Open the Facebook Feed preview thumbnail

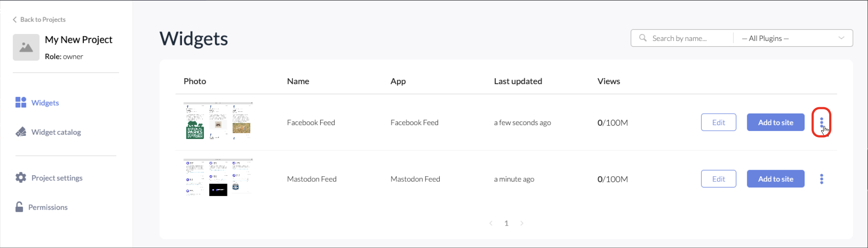click(x=218, y=121)
